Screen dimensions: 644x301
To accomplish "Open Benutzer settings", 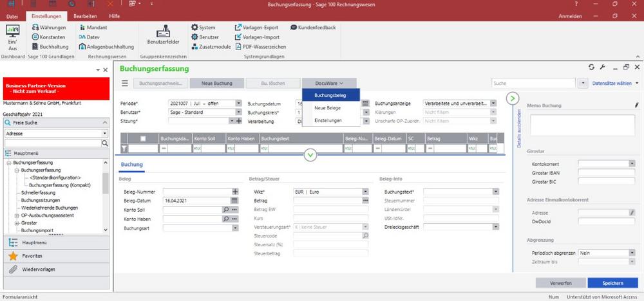I will pyautogui.click(x=205, y=37).
